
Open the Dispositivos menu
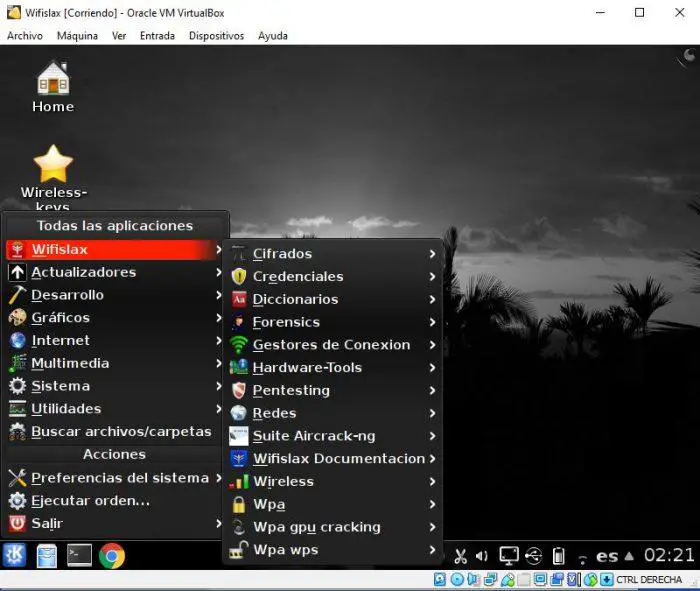(x=217, y=36)
